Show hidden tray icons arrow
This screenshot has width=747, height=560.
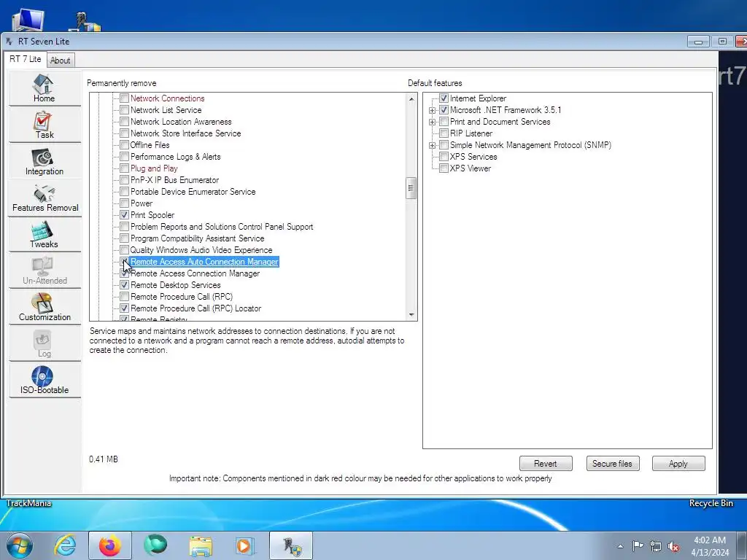(x=620, y=546)
